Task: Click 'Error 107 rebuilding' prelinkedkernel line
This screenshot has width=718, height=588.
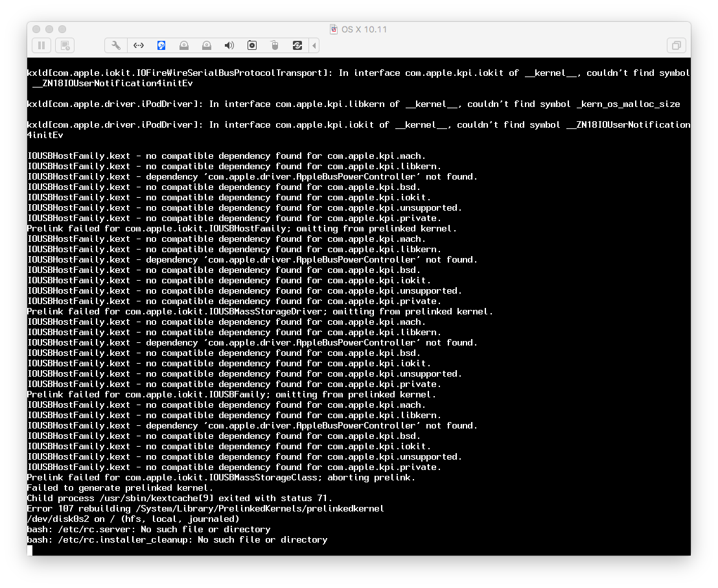Action: coord(205,508)
